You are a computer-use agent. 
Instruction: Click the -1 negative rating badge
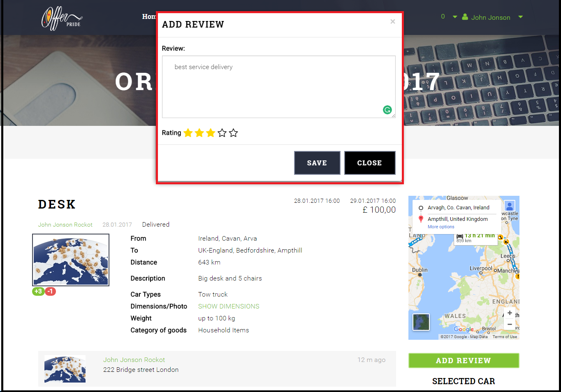click(x=50, y=291)
